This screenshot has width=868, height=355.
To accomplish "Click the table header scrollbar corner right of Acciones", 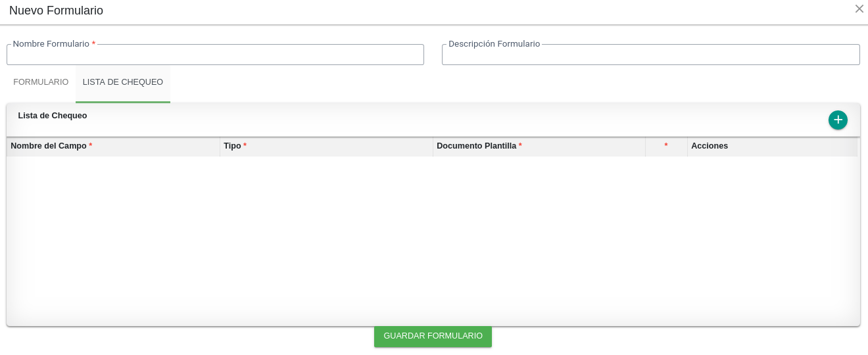I will (858, 147).
